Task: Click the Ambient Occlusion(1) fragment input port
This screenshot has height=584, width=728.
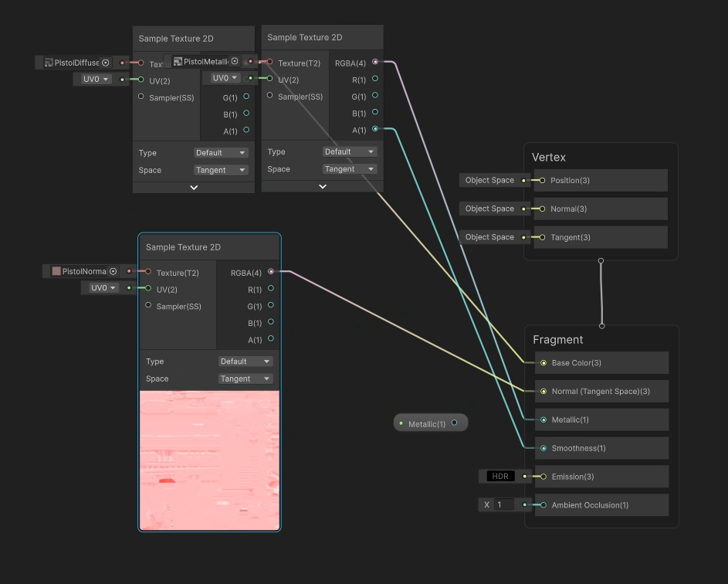Action: pyautogui.click(x=543, y=505)
